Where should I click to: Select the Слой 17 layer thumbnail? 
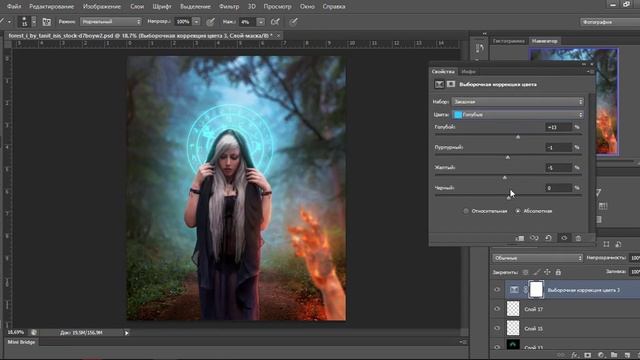[513, 309]
